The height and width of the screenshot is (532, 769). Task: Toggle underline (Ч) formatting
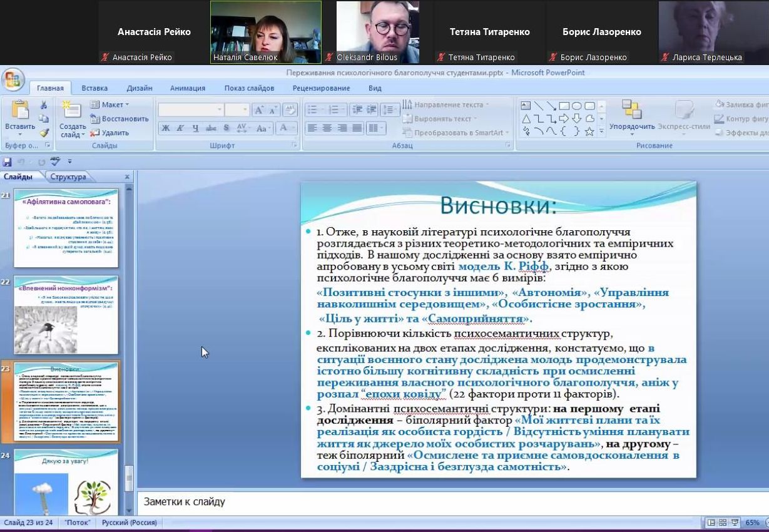(195, 128)
